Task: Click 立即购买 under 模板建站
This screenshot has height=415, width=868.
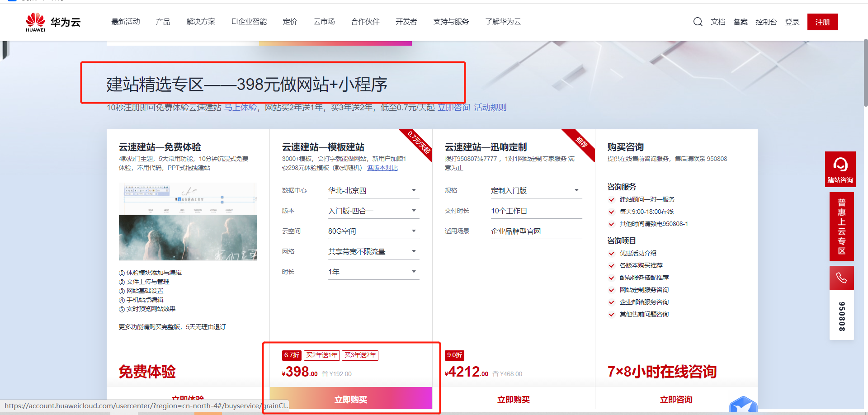Action: coord(351,399)
